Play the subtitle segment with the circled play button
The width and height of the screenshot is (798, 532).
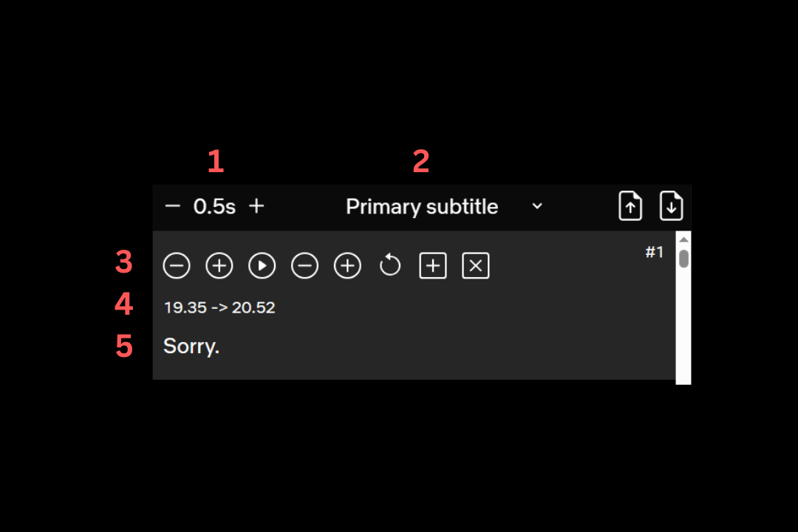pyautogui.click(x=262, y=266)
